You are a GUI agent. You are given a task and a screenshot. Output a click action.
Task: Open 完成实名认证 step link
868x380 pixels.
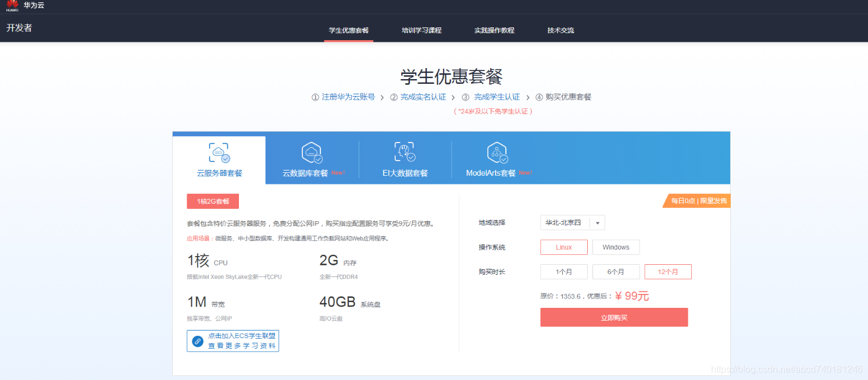tap(423, 97)
